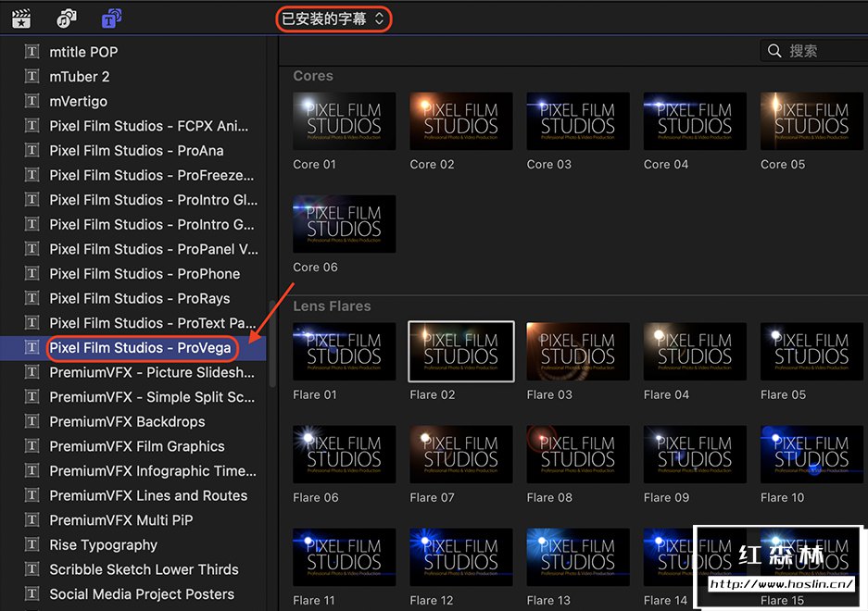This screenshot has height=611, width=868.
Task: Select the Flare 08 thumbnail
Action: tap(578, 455)
